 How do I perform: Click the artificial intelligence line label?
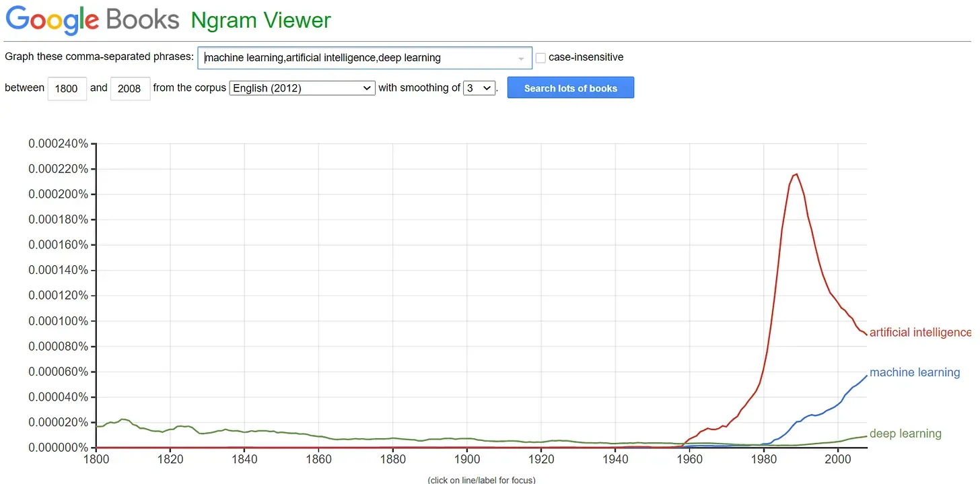(x=919, y=333)
